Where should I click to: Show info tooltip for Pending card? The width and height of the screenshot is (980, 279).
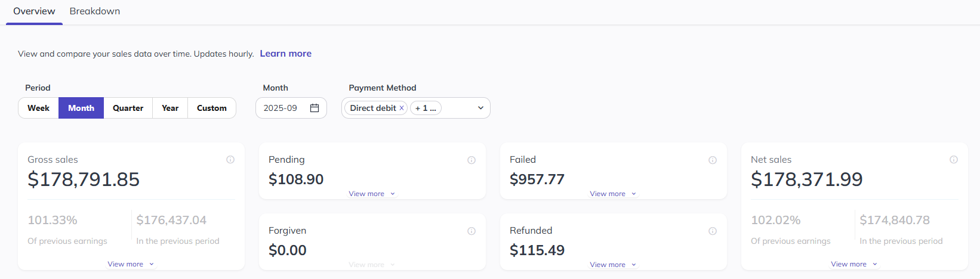tap(471, 160)
